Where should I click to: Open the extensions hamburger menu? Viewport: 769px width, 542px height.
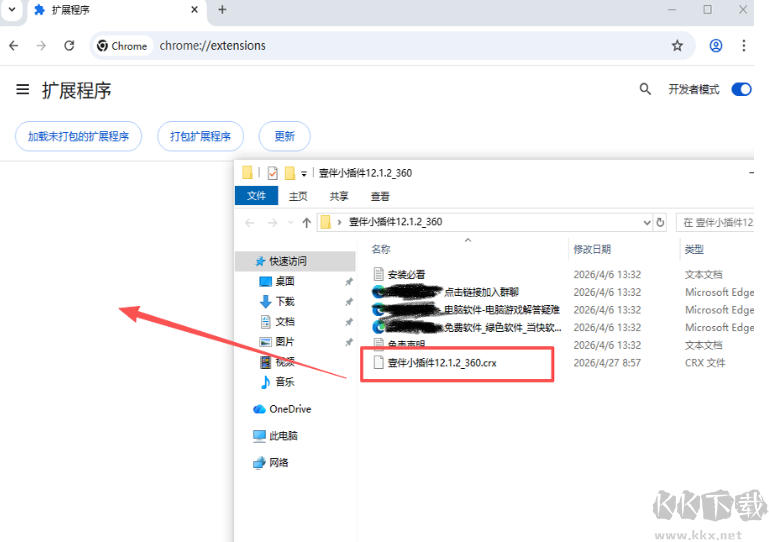pyautogui.click(x=23, y=89)
